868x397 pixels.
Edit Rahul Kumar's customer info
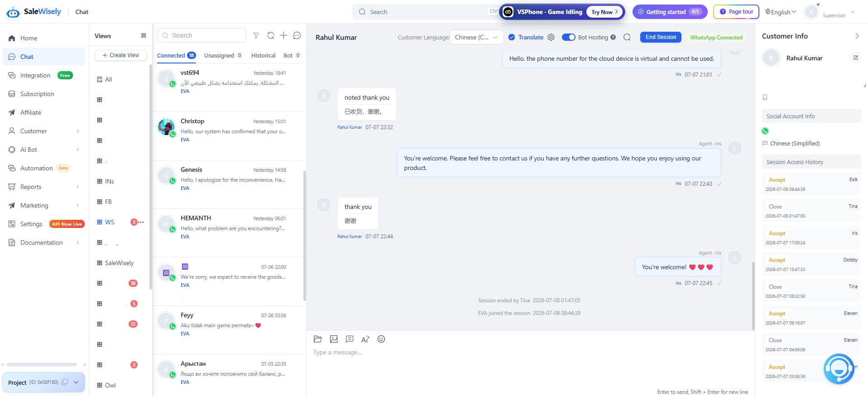pos(856,58)
